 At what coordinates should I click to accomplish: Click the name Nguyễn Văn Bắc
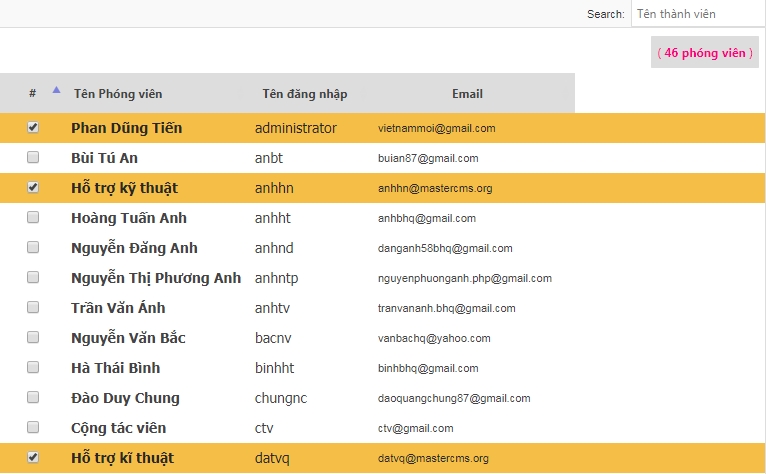click(128, 338)
